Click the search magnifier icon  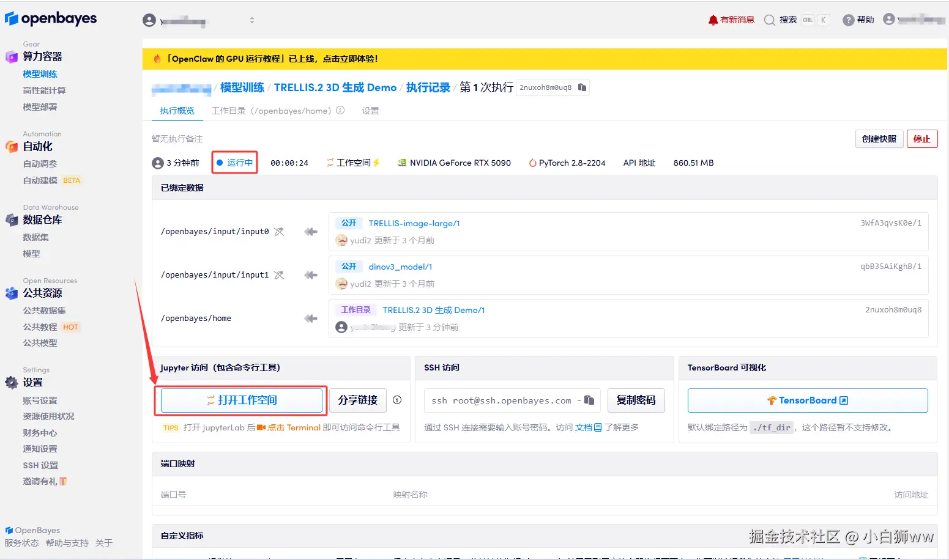pos(770,20)
